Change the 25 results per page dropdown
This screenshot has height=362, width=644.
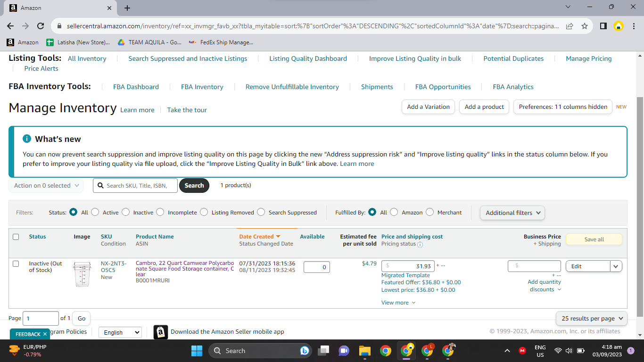[592, 319]
